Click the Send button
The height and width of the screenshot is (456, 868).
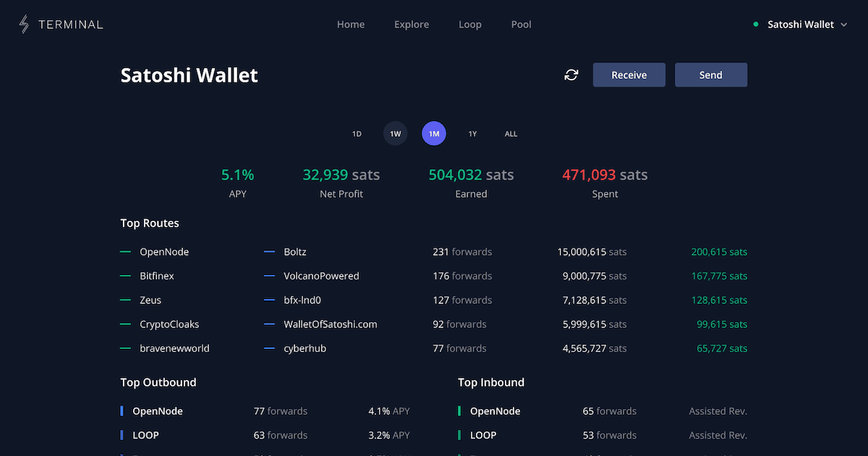coord(711,75)
